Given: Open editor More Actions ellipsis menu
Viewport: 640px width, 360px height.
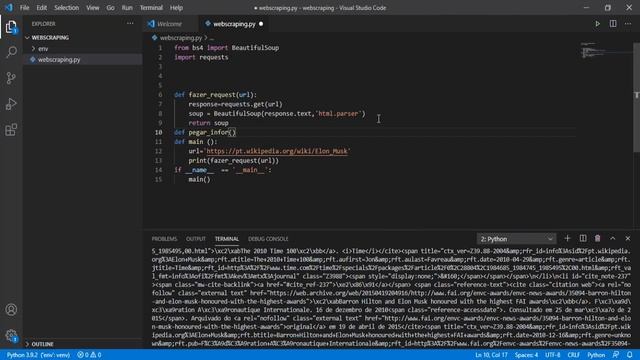Looking at the screenshot, I should pos(628,24).
